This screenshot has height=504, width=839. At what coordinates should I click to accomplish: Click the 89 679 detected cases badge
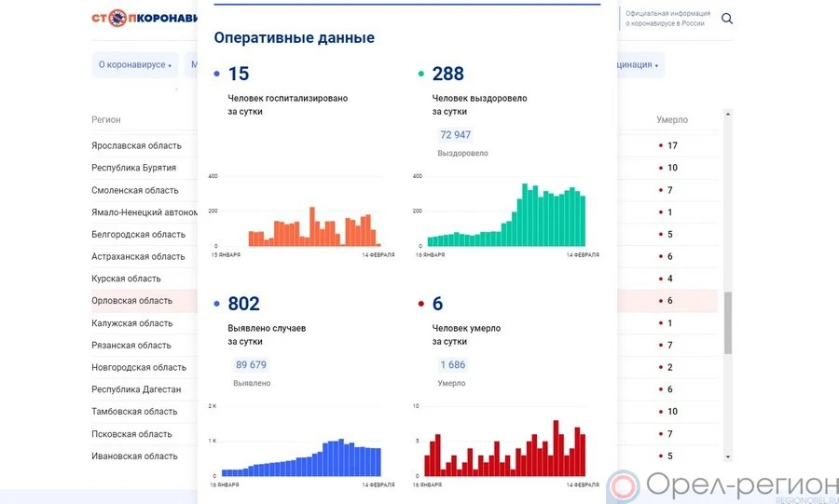(x=251, y=365)
